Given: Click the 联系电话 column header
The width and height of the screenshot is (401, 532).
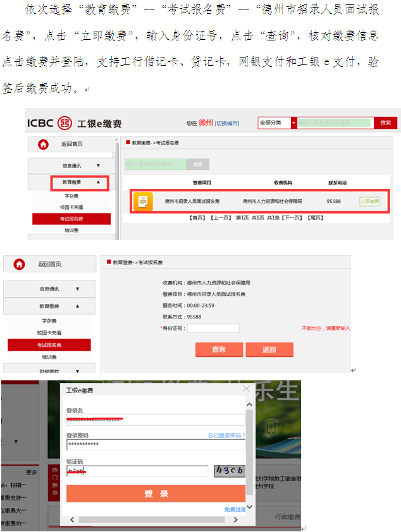Looking at the screenshot, I should click(x=338, y=183).
